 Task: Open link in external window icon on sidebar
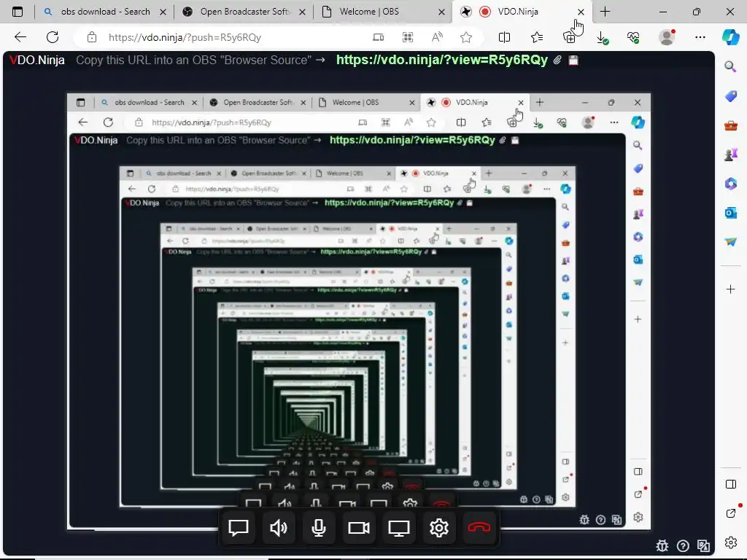click(x=730, y=513)
